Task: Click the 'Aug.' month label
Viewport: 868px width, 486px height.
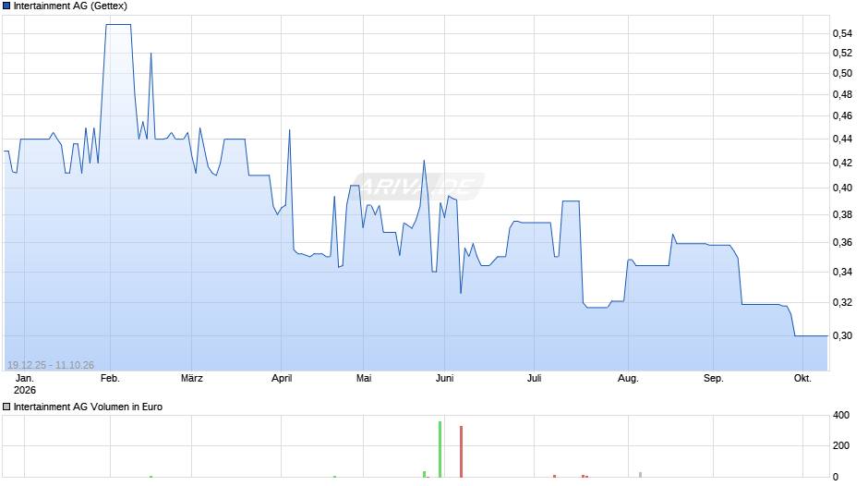Action: [628, 379]
